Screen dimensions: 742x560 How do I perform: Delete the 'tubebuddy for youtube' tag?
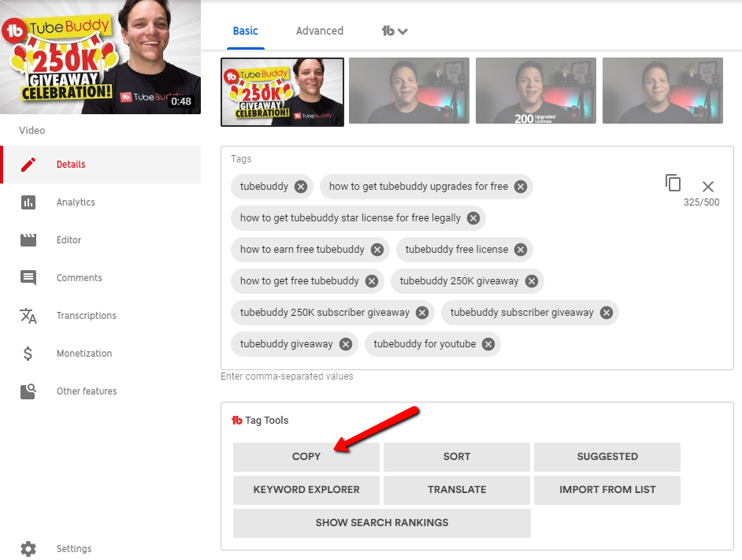(488, 344)
